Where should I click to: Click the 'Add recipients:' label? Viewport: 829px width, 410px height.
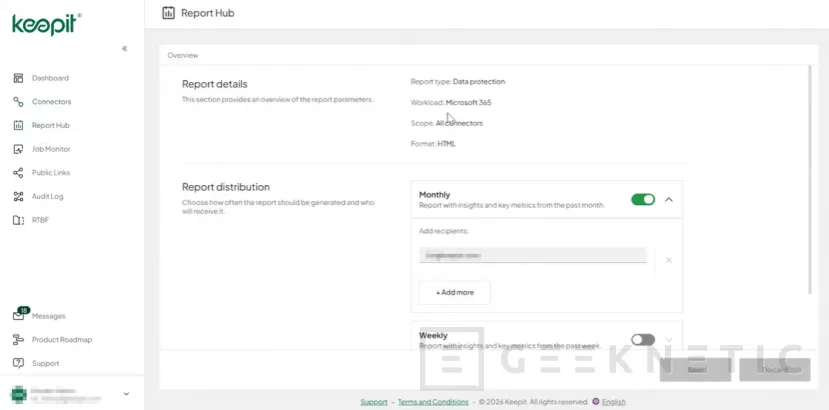tap(444, 231)
